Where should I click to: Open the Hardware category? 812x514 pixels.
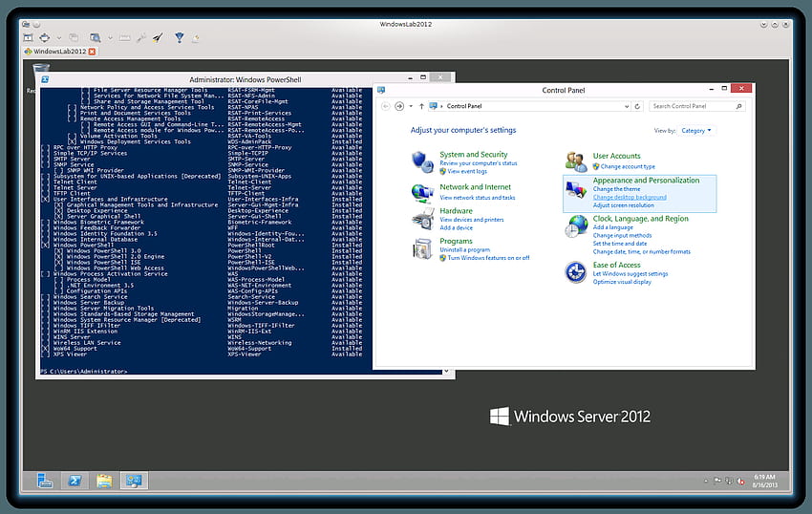click(457, 211)
